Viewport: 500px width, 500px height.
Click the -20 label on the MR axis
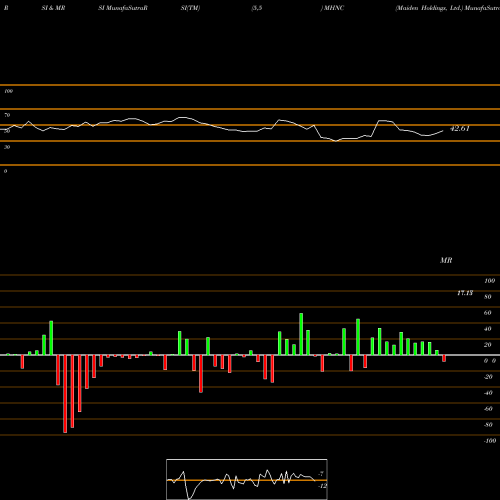coord(488,377)
